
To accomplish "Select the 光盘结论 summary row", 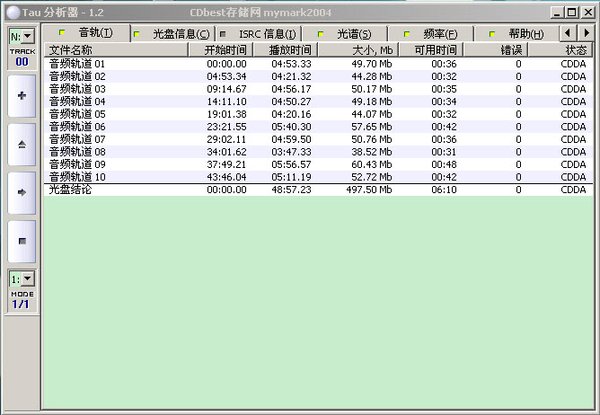I will [x=318, y=190].
